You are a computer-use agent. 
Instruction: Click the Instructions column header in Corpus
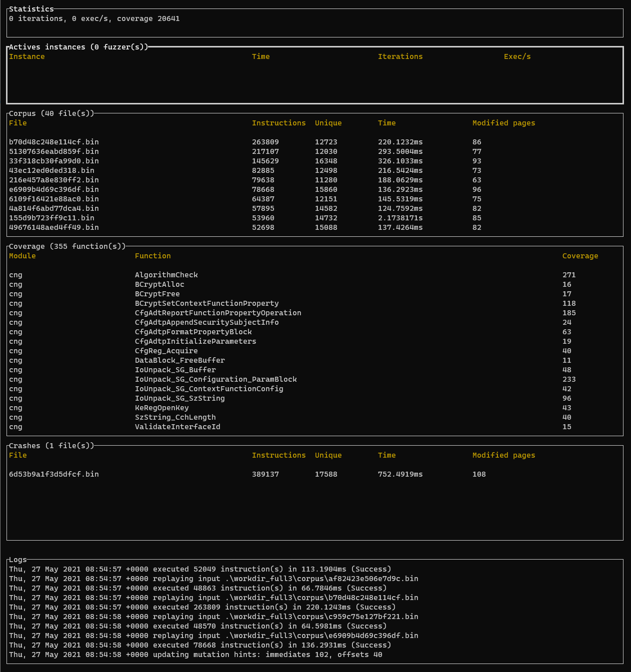278,123
